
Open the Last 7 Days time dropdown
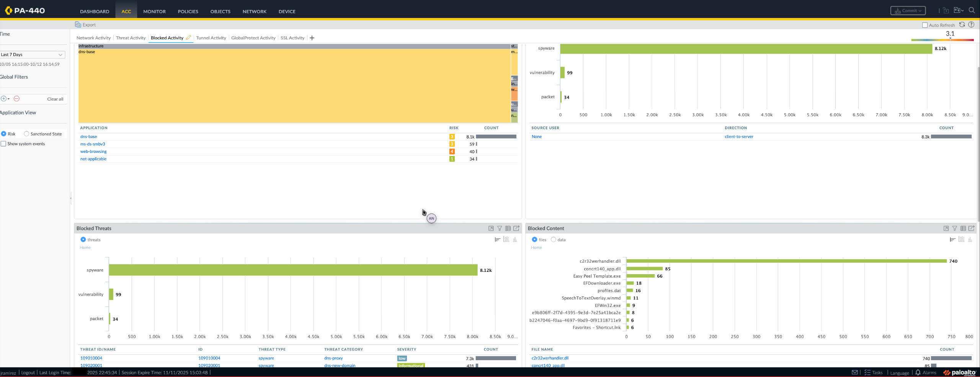tap(33, 55)
